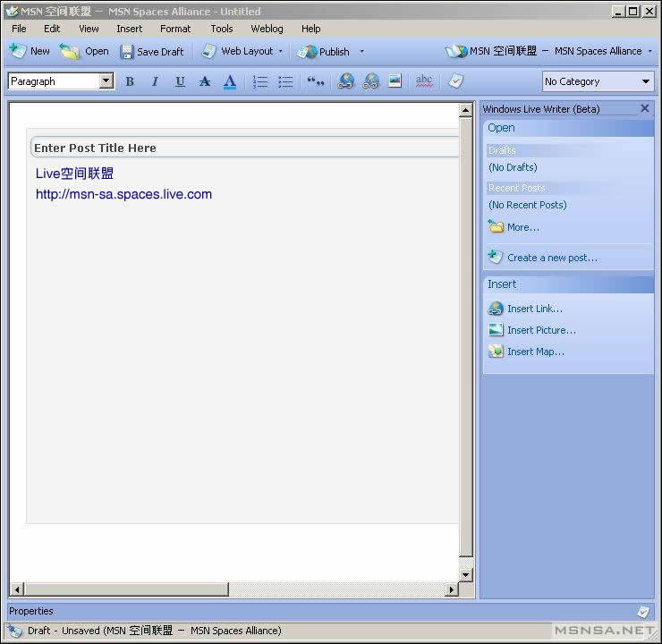Click Create a new post... link
662x644 pixels.
point(552,258)
